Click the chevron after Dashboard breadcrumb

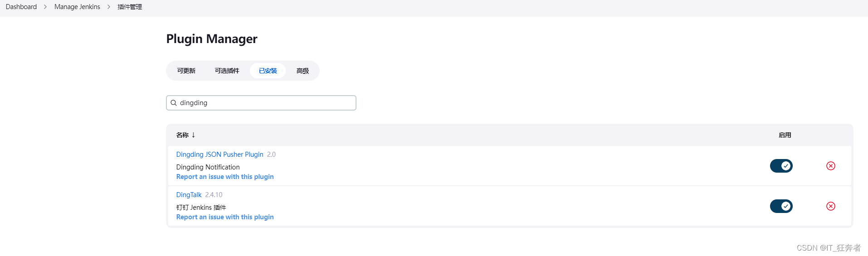pyautogui.click(x=45, y=7)
